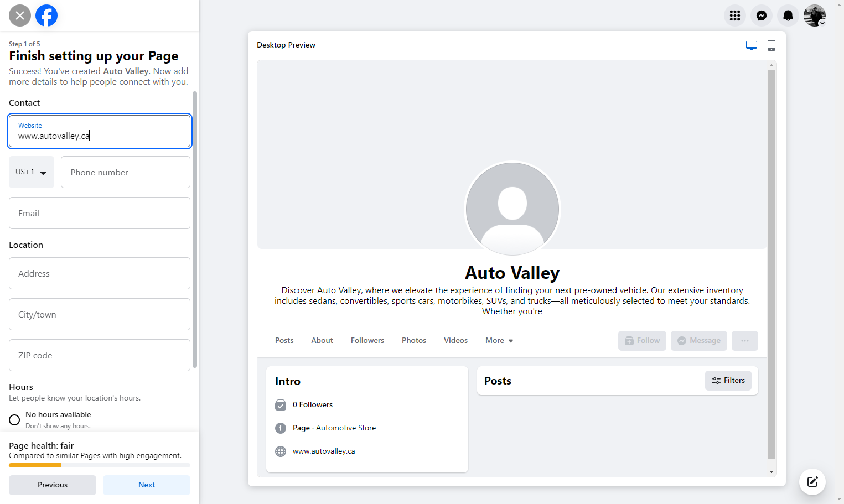Open the three-dots options button in preview
This screenshot has width=844, height=504.
[x=745, y=341]
